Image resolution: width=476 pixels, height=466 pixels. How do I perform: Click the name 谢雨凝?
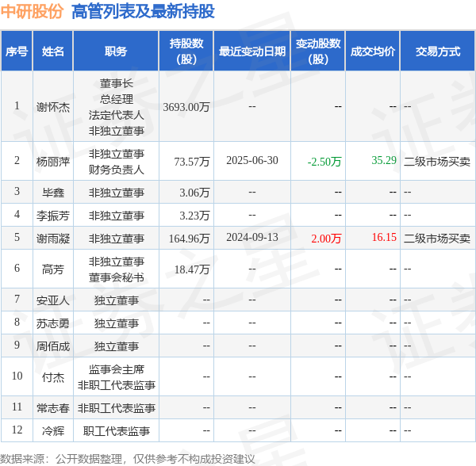click(x=53, y=239)
